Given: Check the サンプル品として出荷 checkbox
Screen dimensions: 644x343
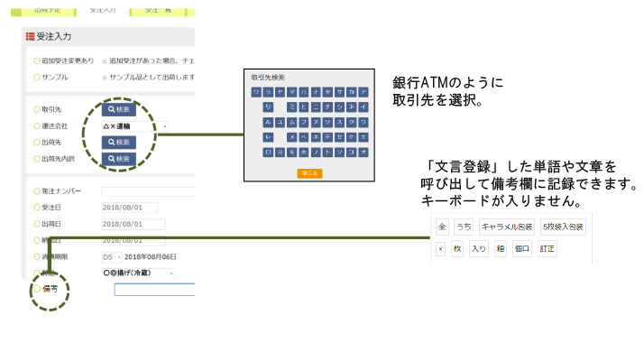Looking at the screenshot, I should [x=105, y=78].
